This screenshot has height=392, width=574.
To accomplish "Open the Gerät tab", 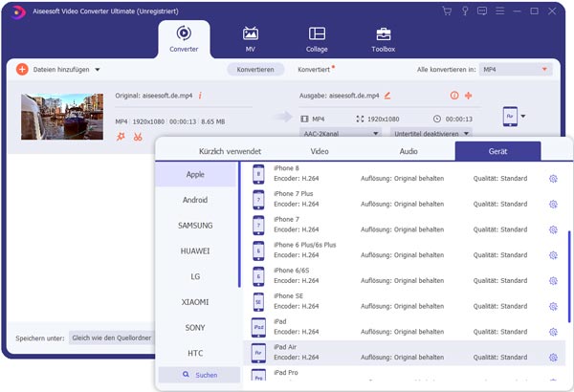I will click(497, 151).
